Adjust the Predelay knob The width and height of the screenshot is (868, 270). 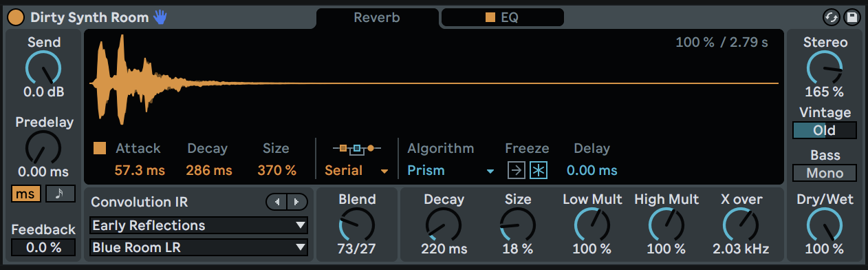click(x=43, y=149)
